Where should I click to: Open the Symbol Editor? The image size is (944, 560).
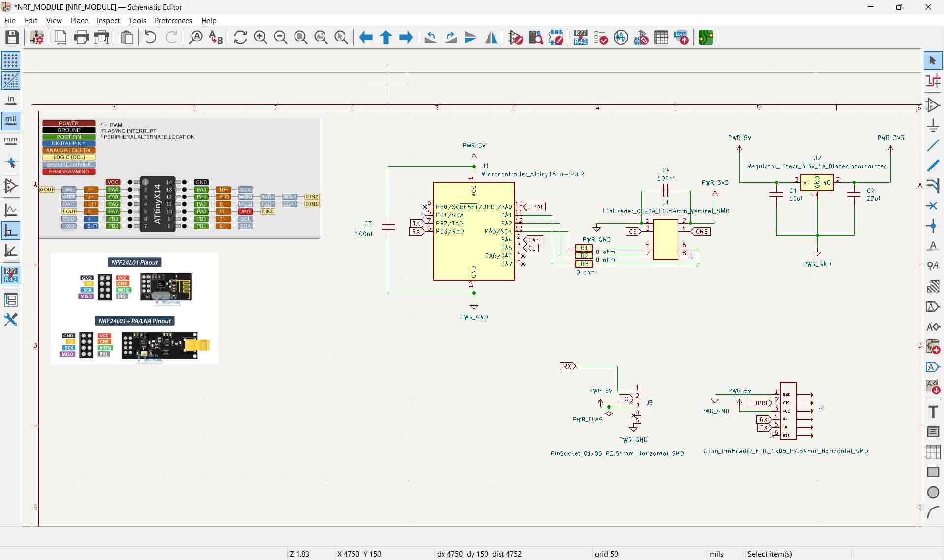click(x=516, y=38)
